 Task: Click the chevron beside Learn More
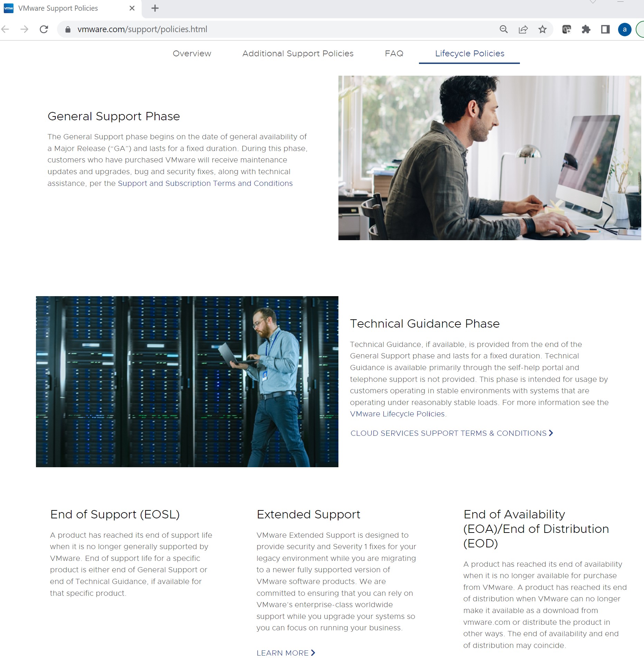tap(313, 653)
